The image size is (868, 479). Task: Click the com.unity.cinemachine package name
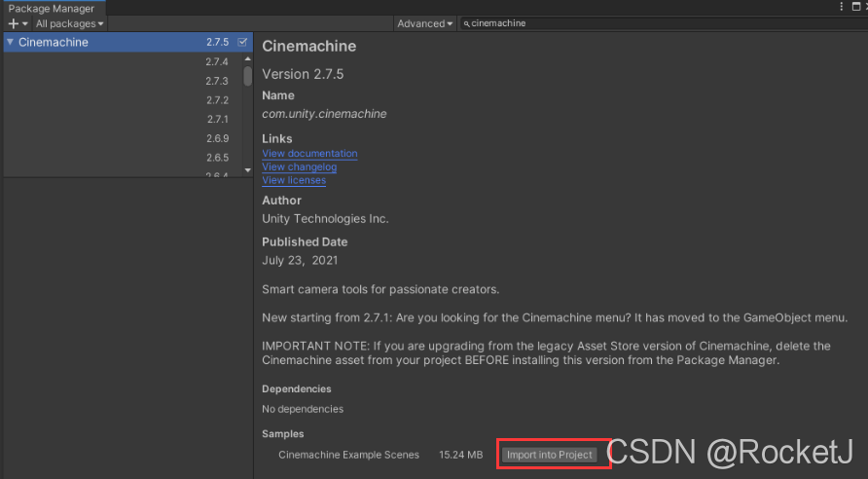(324, 114)
